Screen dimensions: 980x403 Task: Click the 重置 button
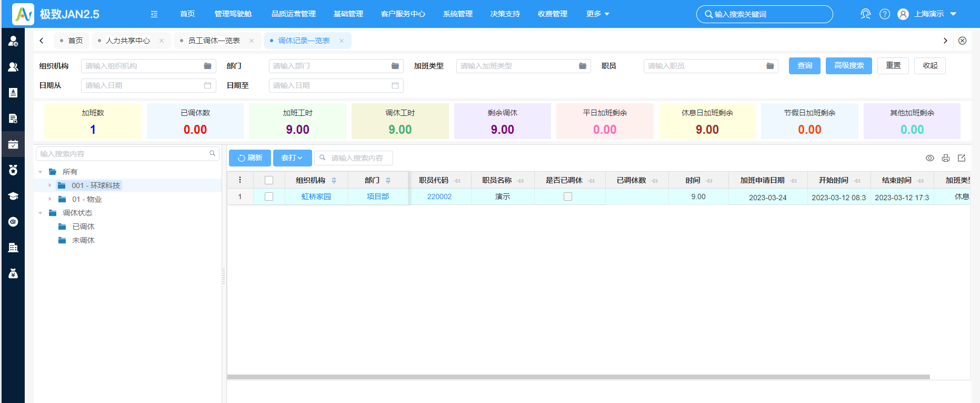(x=893, y=66)
